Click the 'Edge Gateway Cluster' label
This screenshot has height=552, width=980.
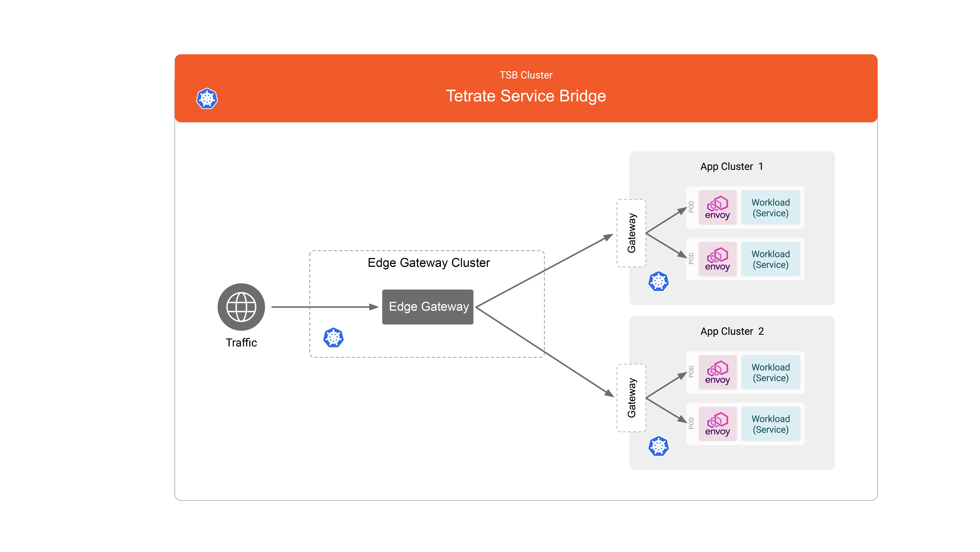pos(429,263)
